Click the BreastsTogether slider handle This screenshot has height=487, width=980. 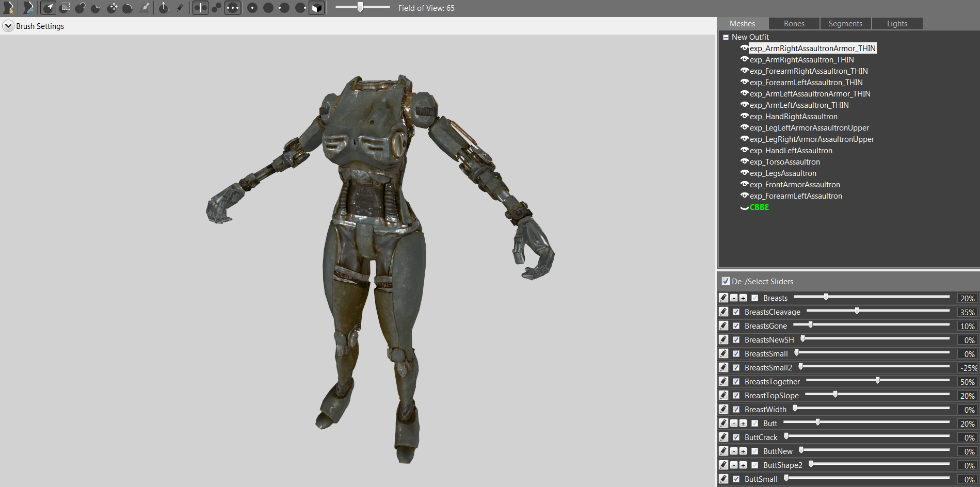[x=877, y=381]
